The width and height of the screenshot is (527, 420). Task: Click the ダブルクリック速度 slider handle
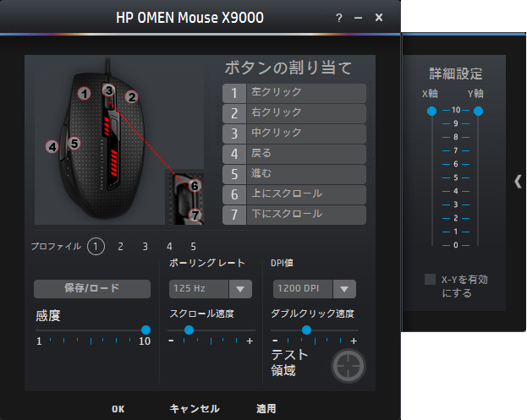pos(306,330)
